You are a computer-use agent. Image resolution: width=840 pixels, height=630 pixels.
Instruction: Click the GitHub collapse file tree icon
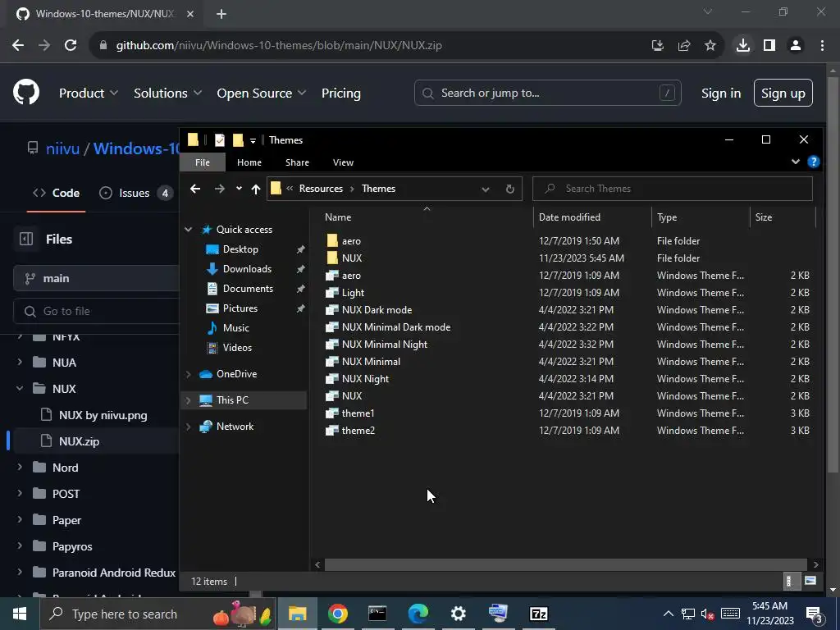25,239
